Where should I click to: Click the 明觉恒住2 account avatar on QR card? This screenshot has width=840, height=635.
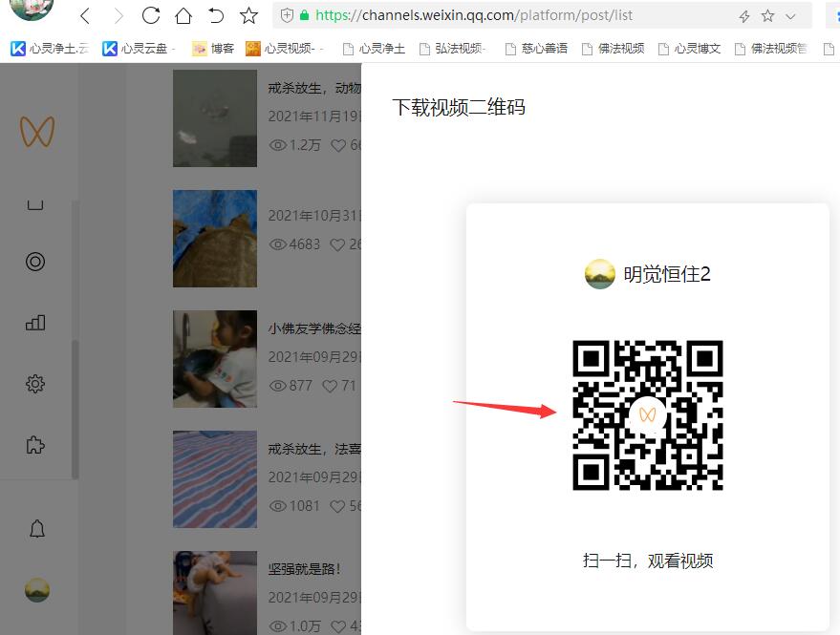click(x=599, y=274)
